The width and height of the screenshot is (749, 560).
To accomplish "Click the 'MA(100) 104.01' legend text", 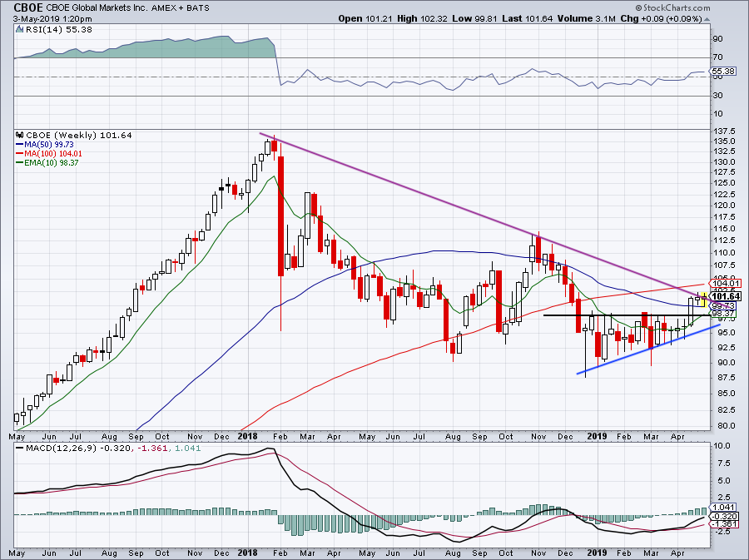I will tap(53, 153).
